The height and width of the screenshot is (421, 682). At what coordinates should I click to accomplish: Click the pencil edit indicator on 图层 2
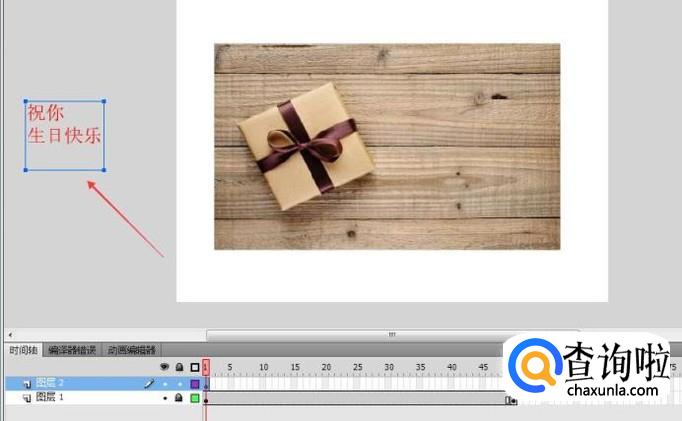coord(149,383)
